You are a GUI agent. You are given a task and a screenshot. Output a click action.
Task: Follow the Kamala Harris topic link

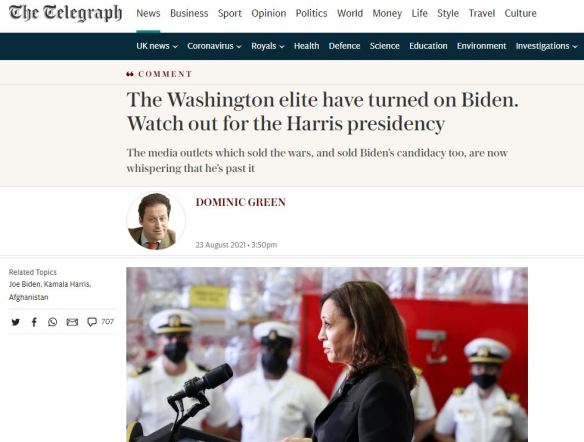67,284
